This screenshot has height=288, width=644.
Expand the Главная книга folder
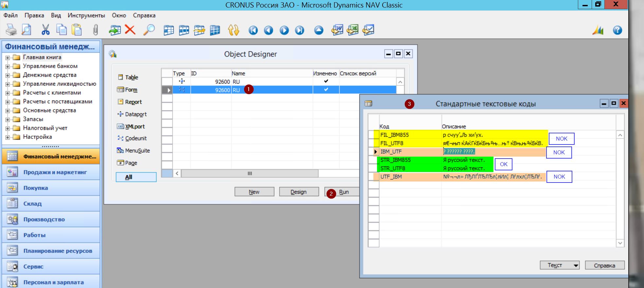[8, 58]
